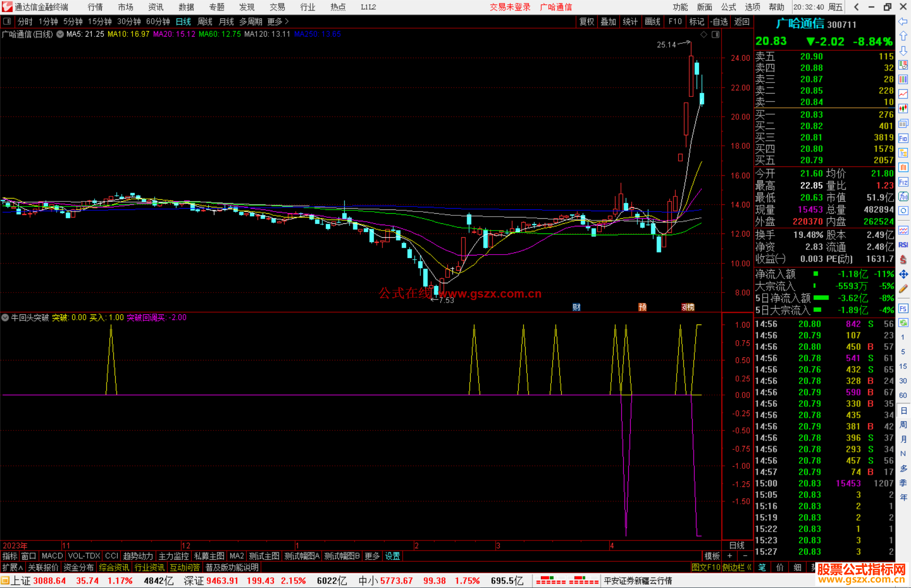Click the RSI indicator sidebar icon
This screenshot has height=588, width=911.
[x=903, y=245]
